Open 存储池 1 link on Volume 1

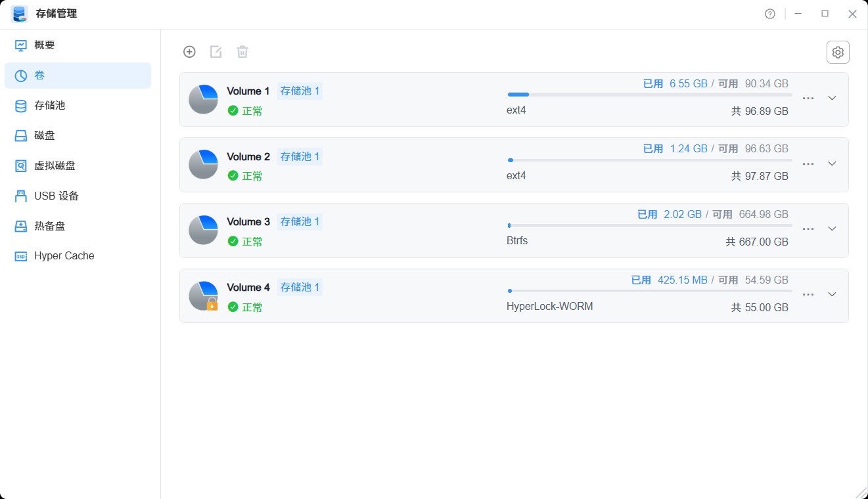click(x=300, y=91)
